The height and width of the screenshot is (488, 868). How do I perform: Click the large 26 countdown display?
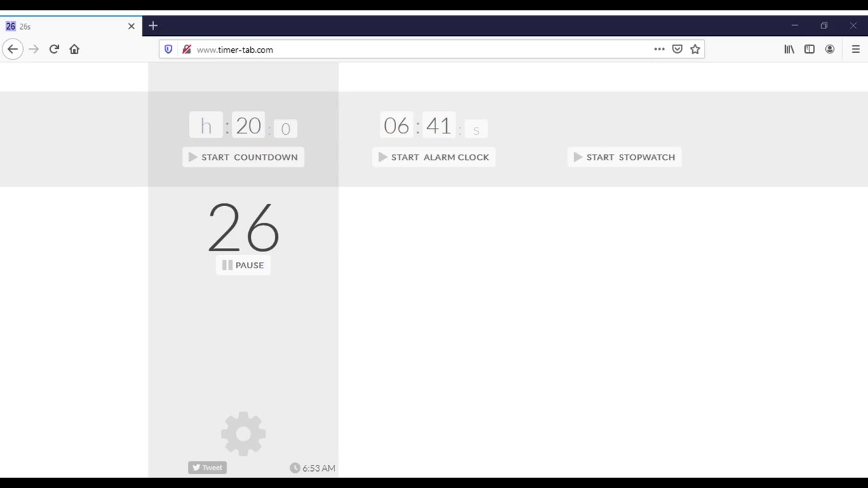pos(243,228)
